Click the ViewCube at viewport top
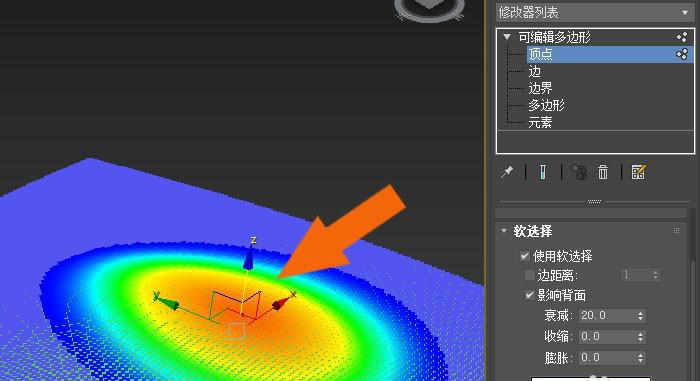 [429, 9]
